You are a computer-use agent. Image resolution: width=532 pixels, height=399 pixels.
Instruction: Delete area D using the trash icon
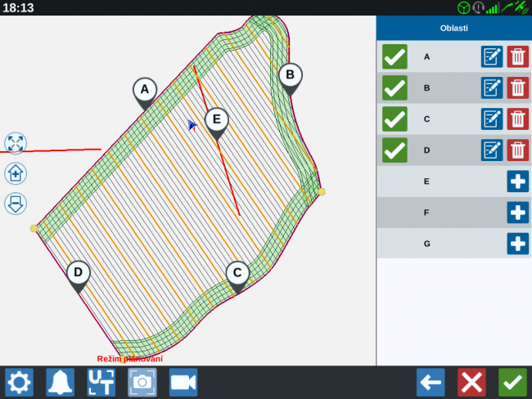[x=518, y=150]
